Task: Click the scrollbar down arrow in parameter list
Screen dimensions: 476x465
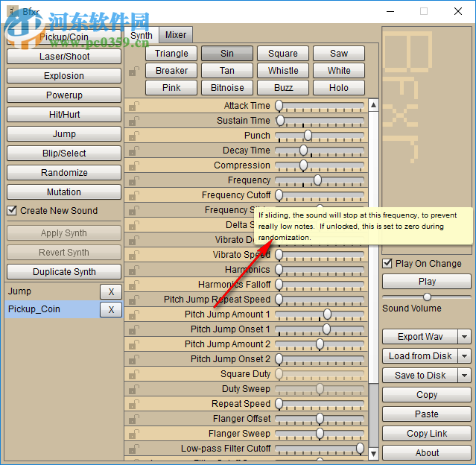Action: pos(373,454)
